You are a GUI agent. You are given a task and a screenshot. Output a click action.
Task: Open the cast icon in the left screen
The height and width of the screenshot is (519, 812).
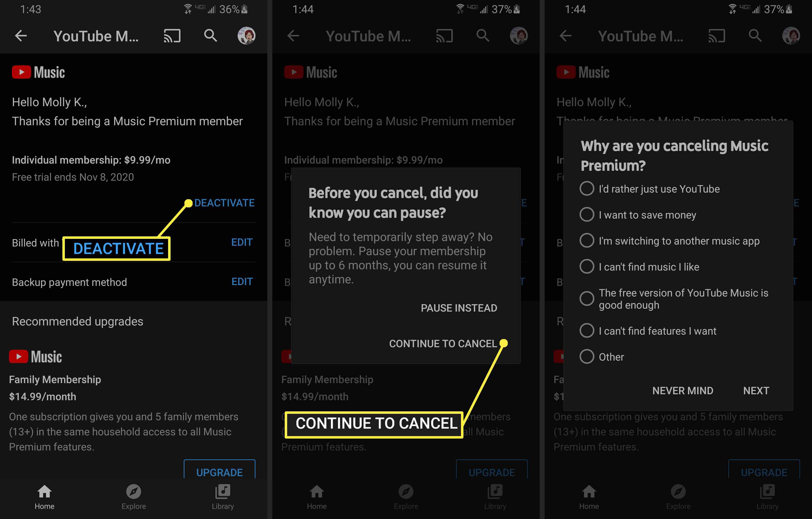[172, 36]
